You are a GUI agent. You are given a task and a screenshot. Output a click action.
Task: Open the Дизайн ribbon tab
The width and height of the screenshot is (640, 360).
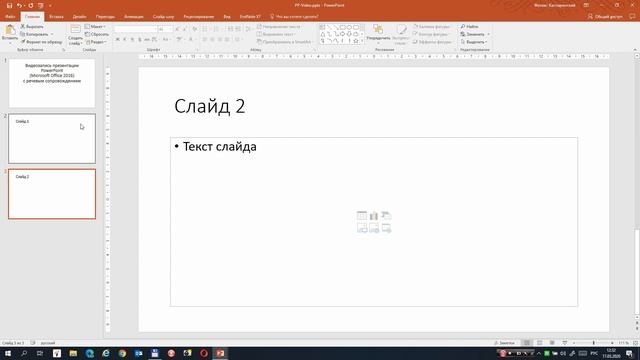point(80,17)
